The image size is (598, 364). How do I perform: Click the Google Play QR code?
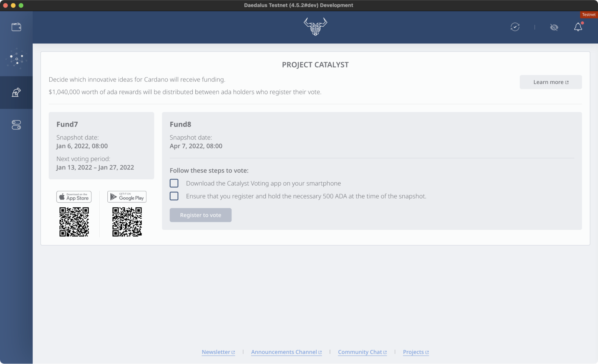tap(127, 222)
